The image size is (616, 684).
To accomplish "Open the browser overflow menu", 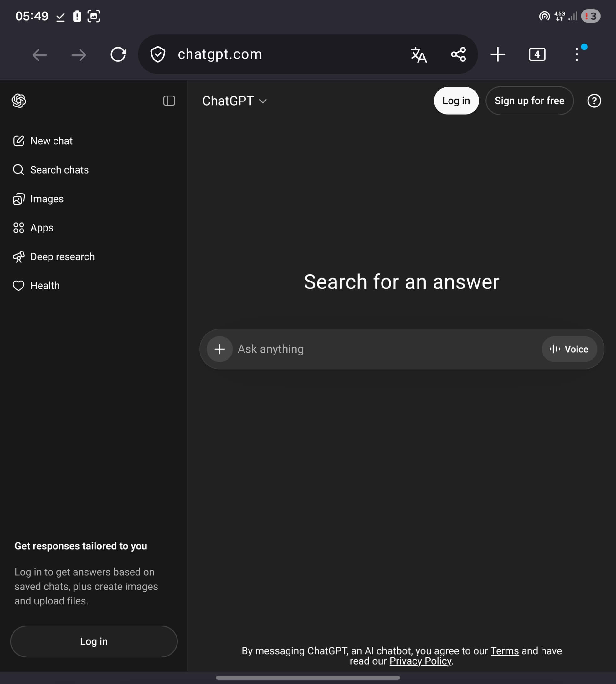I will click(577, 54).
